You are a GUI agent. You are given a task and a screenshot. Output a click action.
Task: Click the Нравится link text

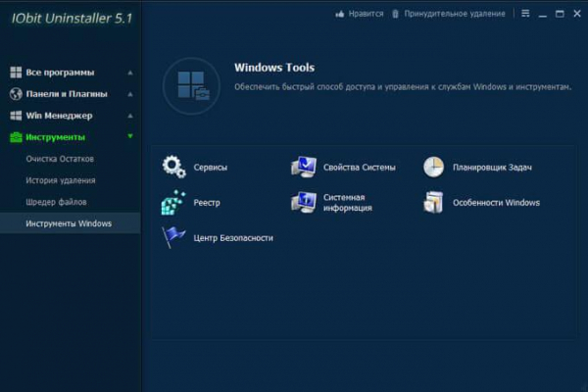pos(366,14)
